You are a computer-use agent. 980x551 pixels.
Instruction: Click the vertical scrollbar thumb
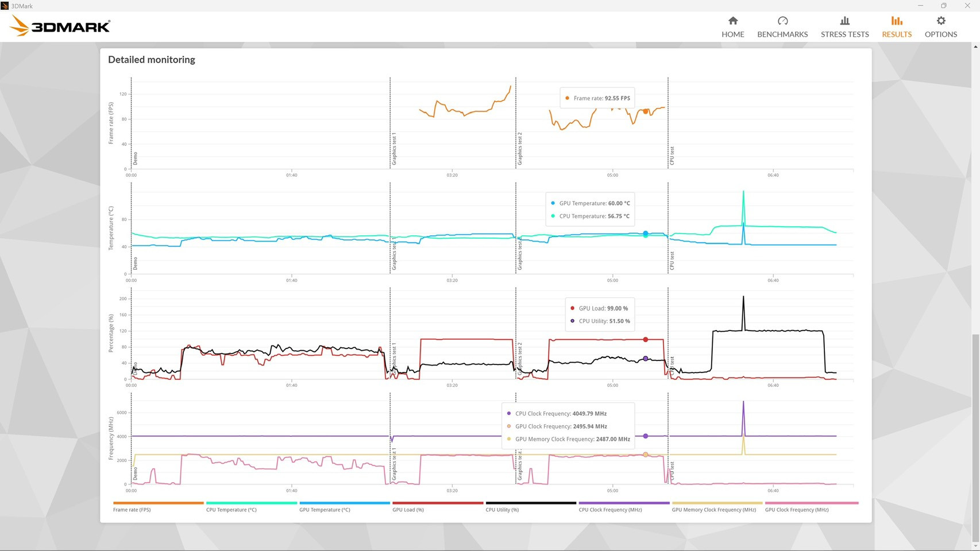pos(975,436)
